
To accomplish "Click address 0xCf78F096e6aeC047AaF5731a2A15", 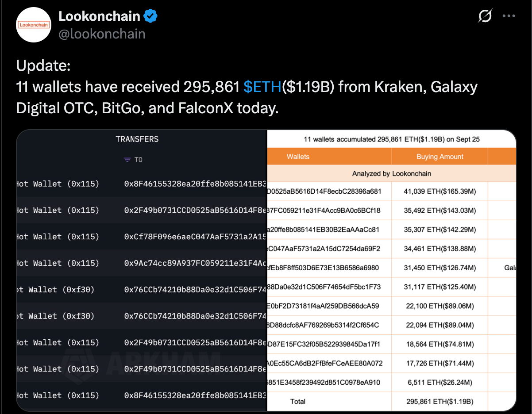I will (195, 237).
